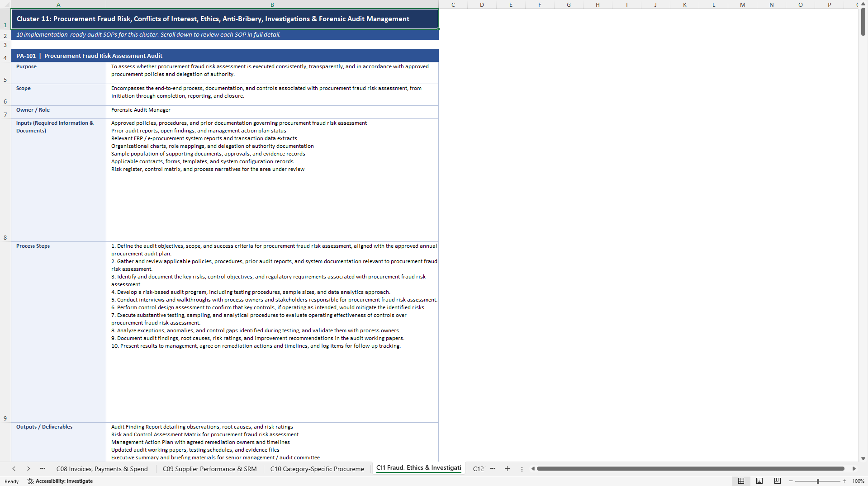This screenshot has height=486, width=868.
Task: Open the C12 sheet tab
Action: tap(478, 469)
